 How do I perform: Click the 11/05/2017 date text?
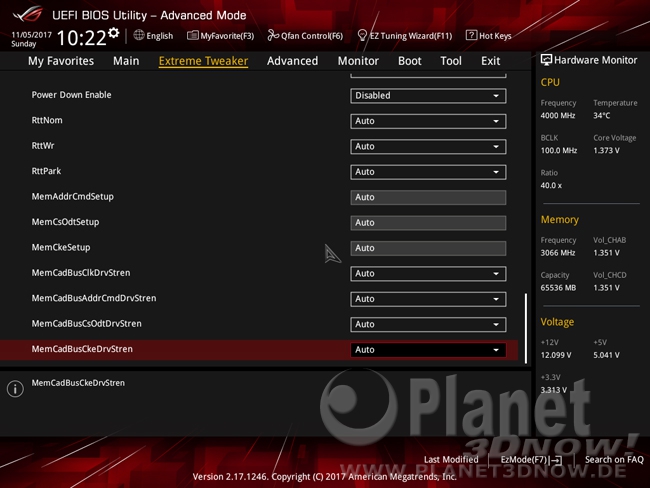(32, 35)
